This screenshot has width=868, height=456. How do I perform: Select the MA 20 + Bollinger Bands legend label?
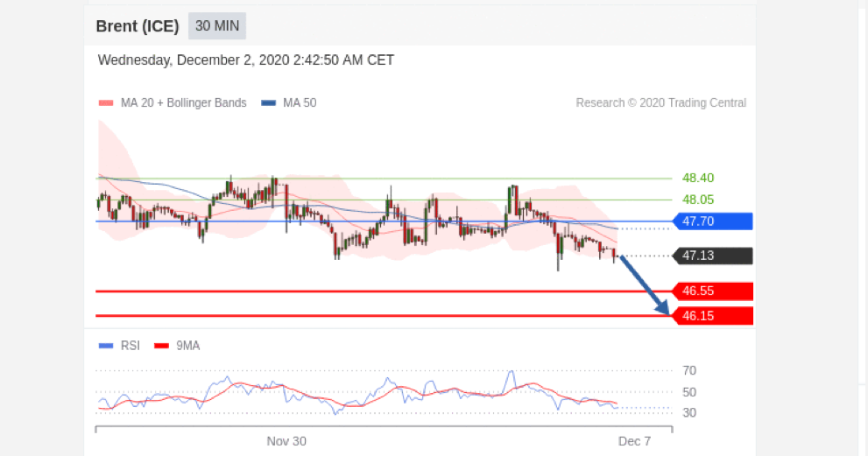[x=184, y=103]
